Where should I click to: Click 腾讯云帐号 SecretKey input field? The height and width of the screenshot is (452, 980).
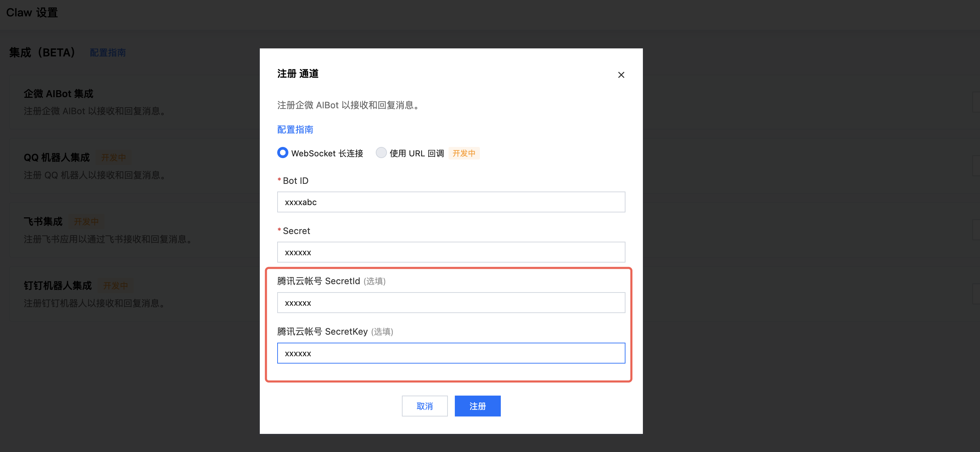click(451, 353)
